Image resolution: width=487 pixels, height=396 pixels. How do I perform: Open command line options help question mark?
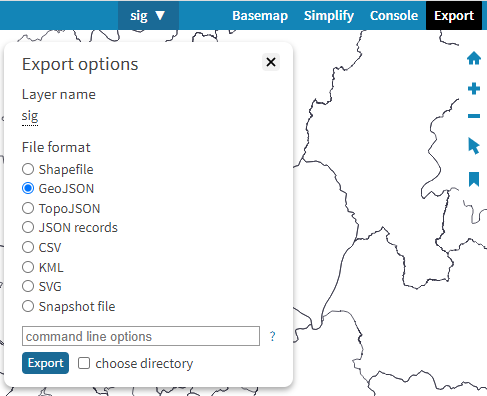[x=273, y=336]
